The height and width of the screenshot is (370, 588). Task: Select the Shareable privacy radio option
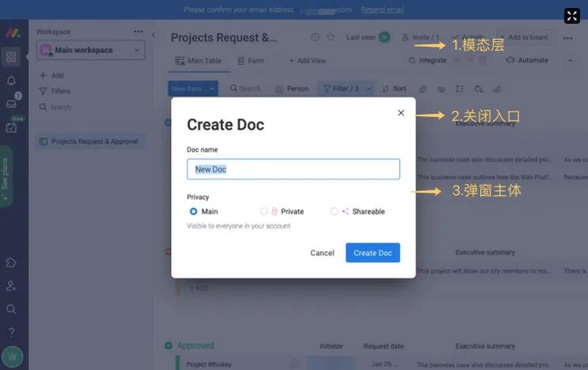(x=334, y=212)
